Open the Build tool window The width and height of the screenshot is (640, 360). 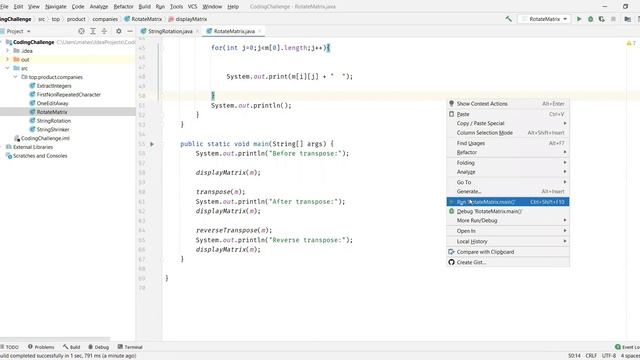(71, 347)
